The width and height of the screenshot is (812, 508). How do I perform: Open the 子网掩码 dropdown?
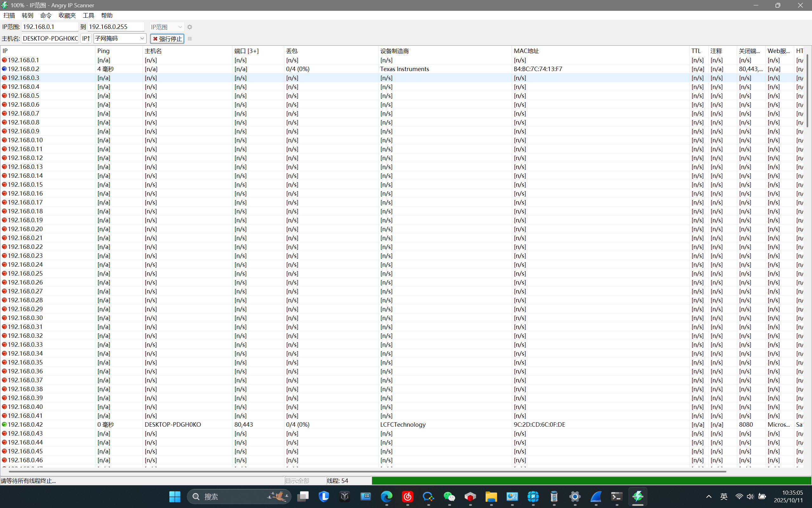click(120, 39)
